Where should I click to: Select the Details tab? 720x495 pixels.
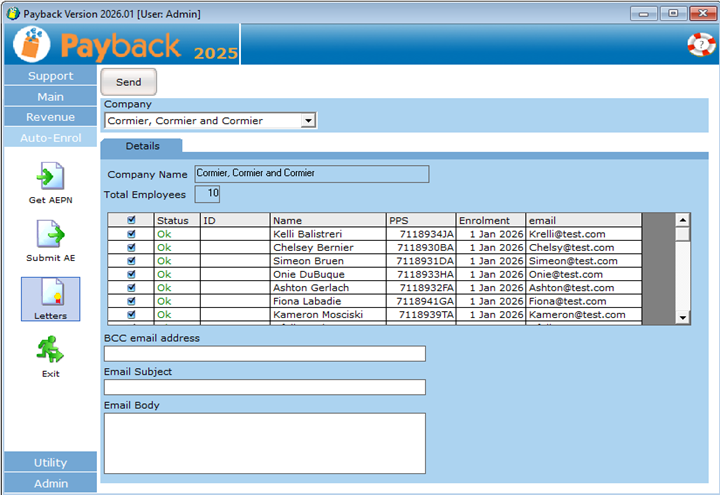coord(142,146)
